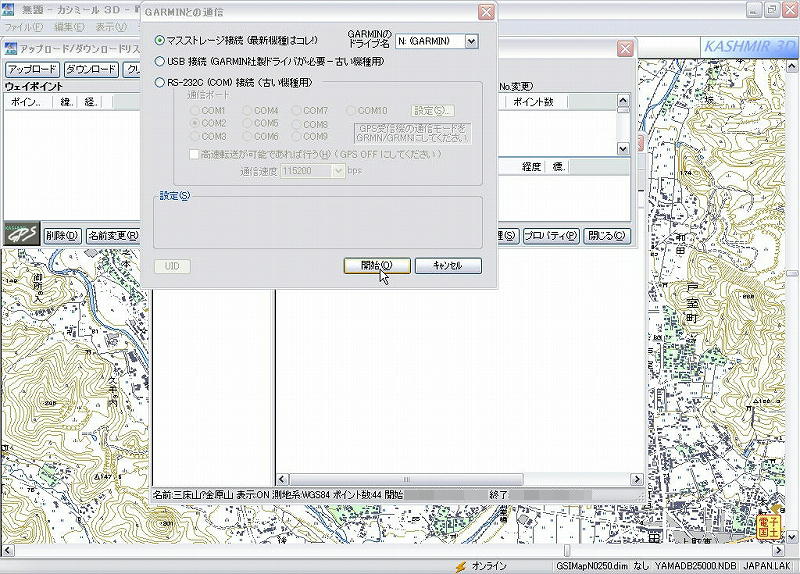Select the RS-232C (COM) connection option
Viewport: 800px width, 574px height.
[x=160, y=82]
